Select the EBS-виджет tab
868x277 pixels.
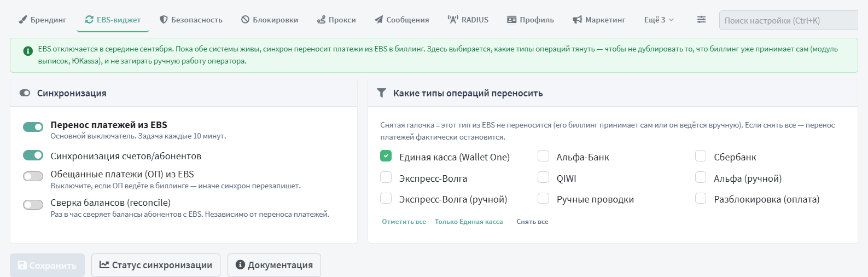point(113,20)
